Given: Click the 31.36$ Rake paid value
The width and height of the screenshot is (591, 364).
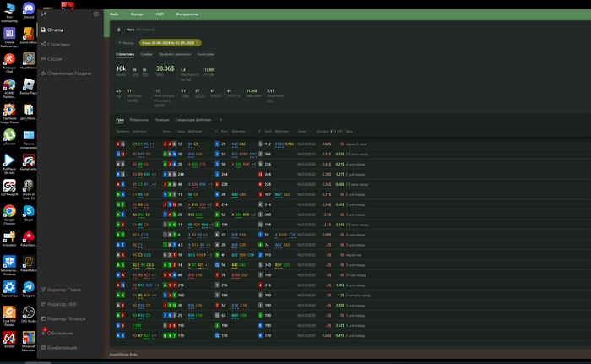Looking at the screenshot, I should click(252, 91).
